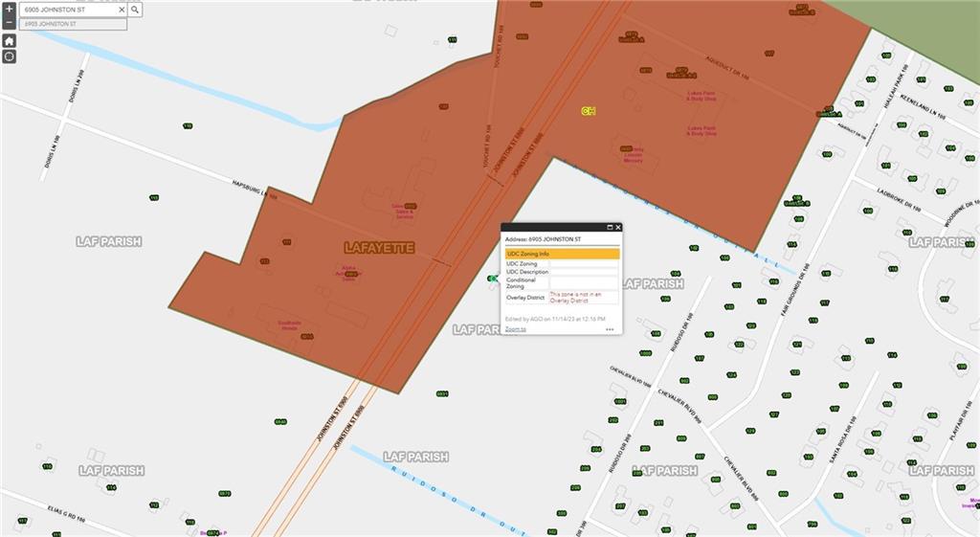Zoom out of the map

pos(9,23)
